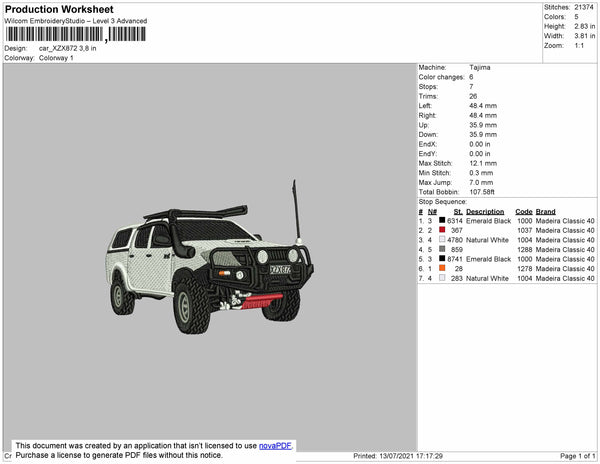The image size is (600, 464).
Task: Select white swatch beside stitch count 4780
Action: 442,239
